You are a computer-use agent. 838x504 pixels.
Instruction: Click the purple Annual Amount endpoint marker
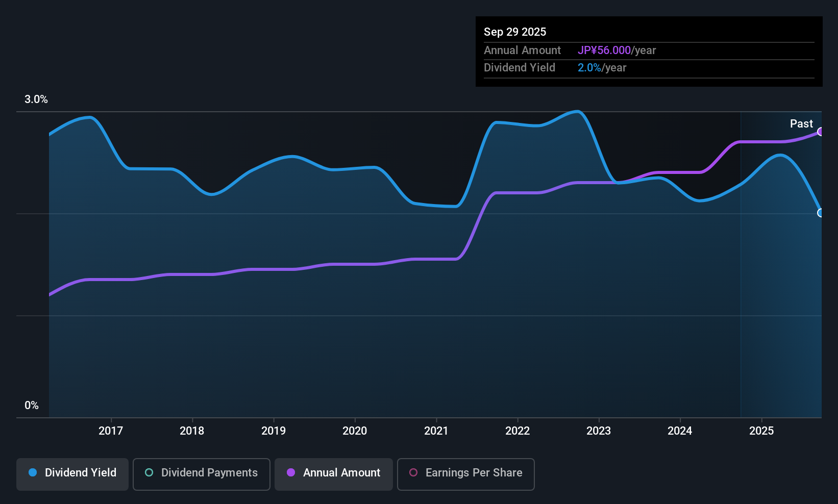(x=820, y=132)
